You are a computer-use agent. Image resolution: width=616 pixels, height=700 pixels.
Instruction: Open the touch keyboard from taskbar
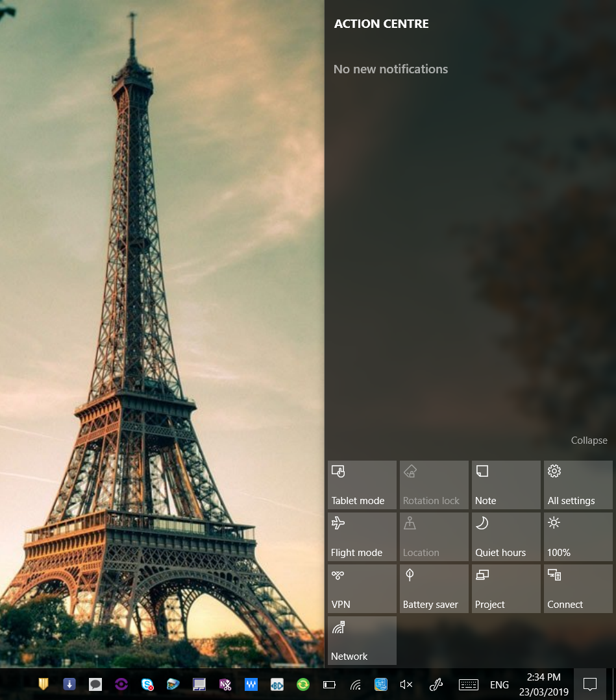pos(468,684)
